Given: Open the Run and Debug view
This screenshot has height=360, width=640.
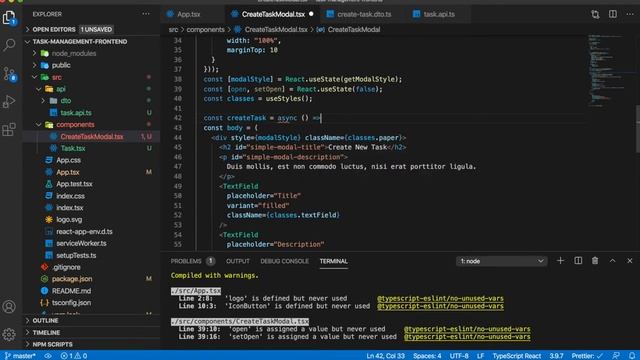Looking at the screenshot, I should coord(9,102).
